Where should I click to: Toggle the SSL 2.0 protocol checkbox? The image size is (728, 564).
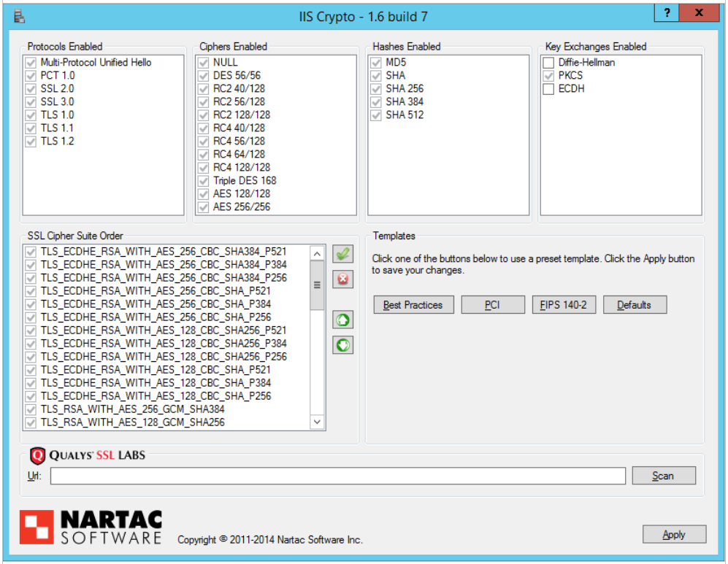click(31, 89)
